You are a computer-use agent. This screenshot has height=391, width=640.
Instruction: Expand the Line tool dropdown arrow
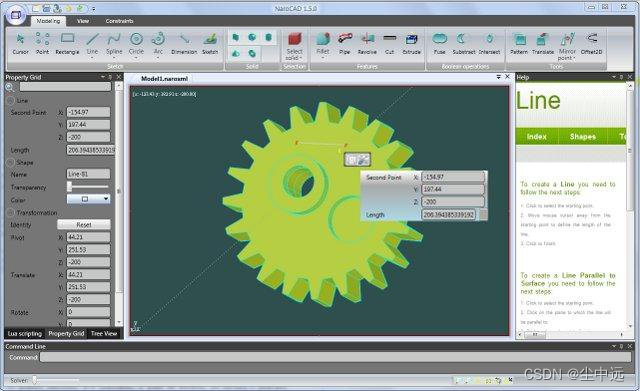coord(93,58)
